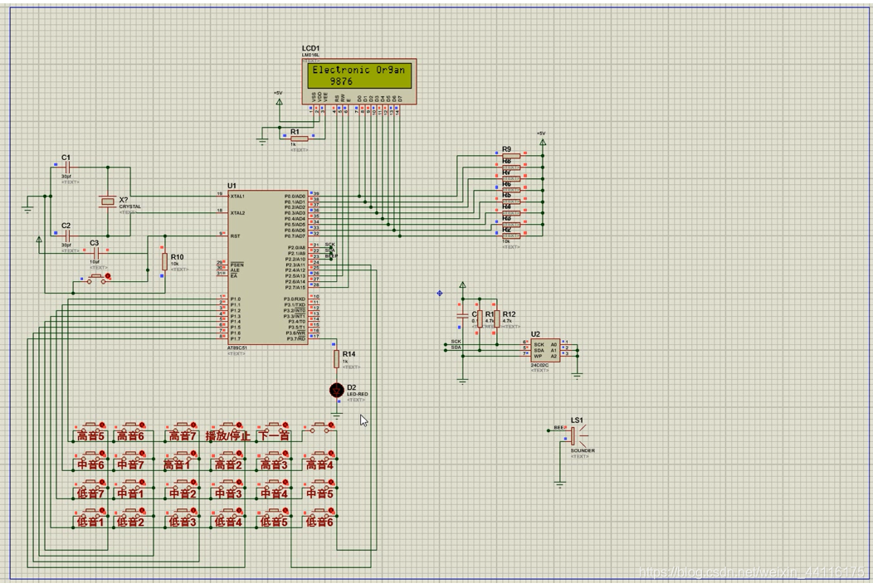Select resistor R12 near U2
The height and width of the screenshot is (588, 873).
pos(497,319)
